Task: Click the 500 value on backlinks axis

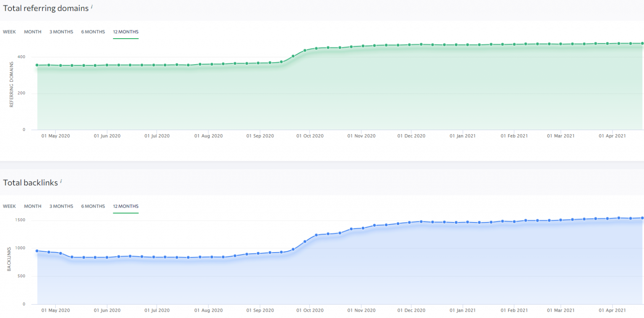Action: coord(21,276)
